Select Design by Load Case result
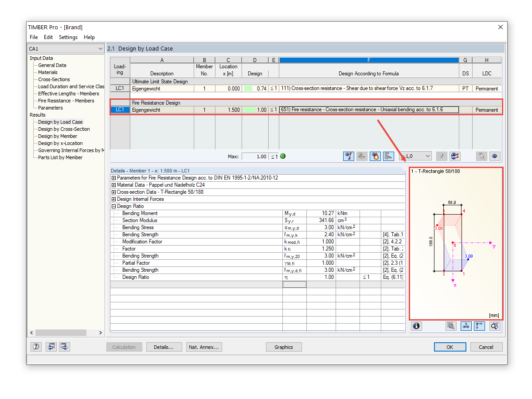532x399 pixels. click(60, 122)
